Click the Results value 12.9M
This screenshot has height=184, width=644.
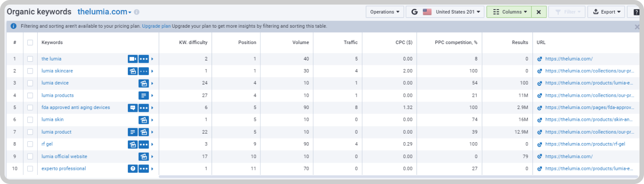pyautogui.click(x=520, y=132)
